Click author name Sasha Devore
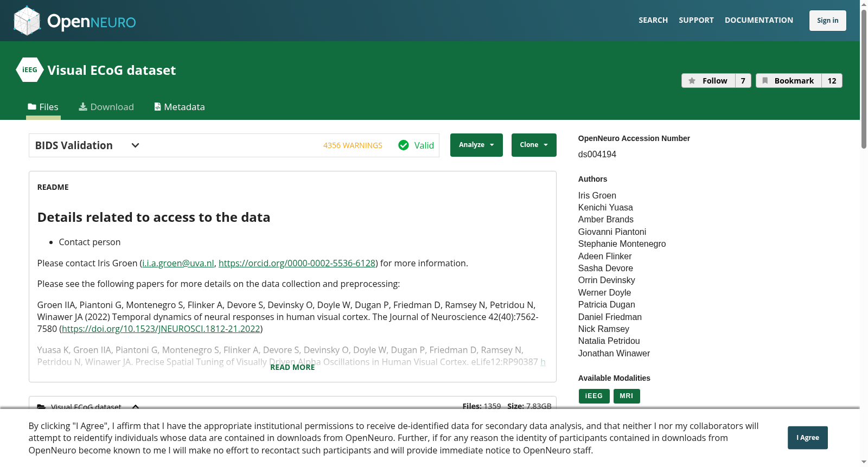 pos(605,268)
